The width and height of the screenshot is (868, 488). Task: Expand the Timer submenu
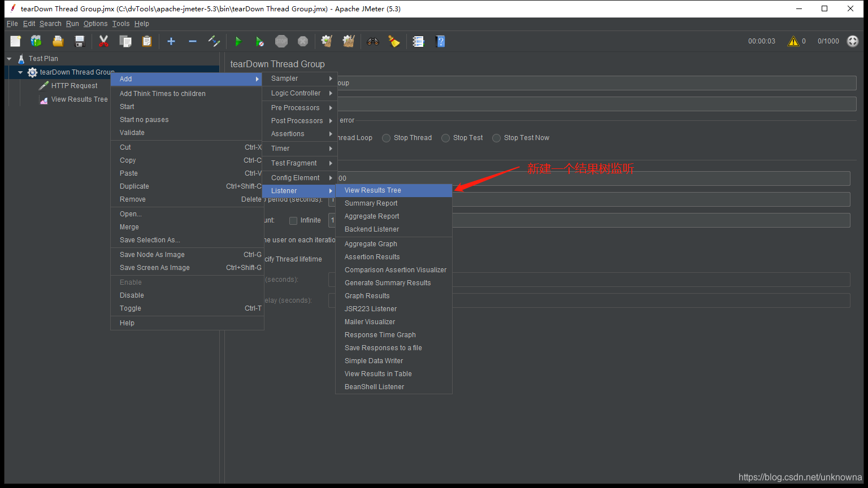coord(300,149)
